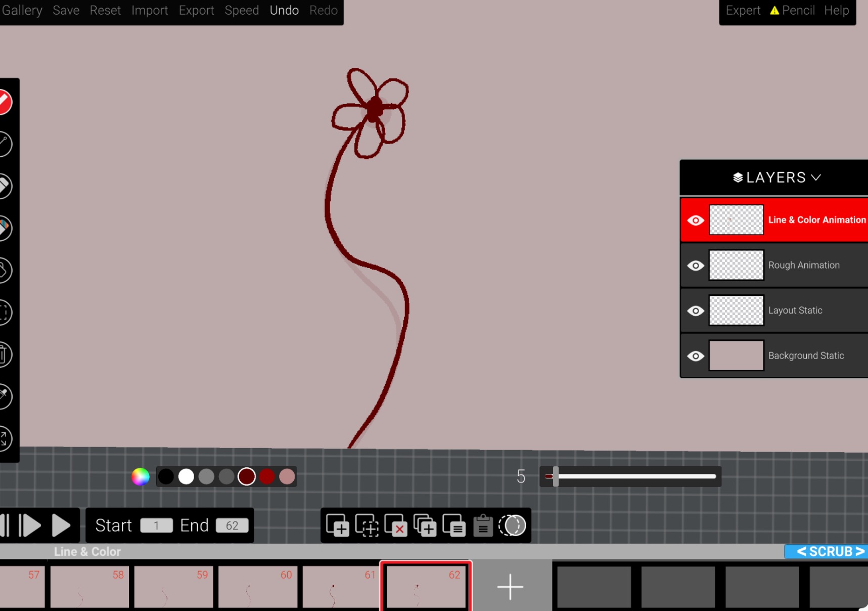Select frame 60 thumbnail in timeline
The height and width of the screenshot is (611, 868).
(x=258, y=587)
